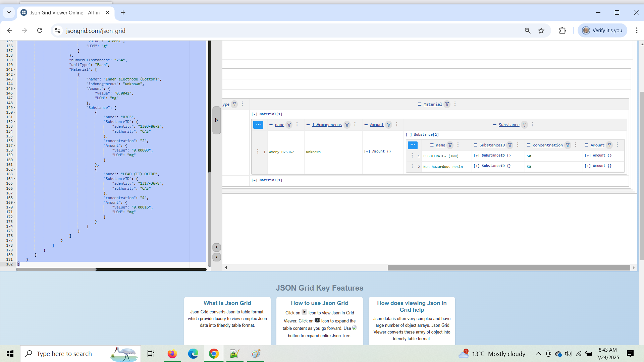The height and width of the screenshot is (362, 644).
Task: Click the Verify it's you button
Action: 602,31
